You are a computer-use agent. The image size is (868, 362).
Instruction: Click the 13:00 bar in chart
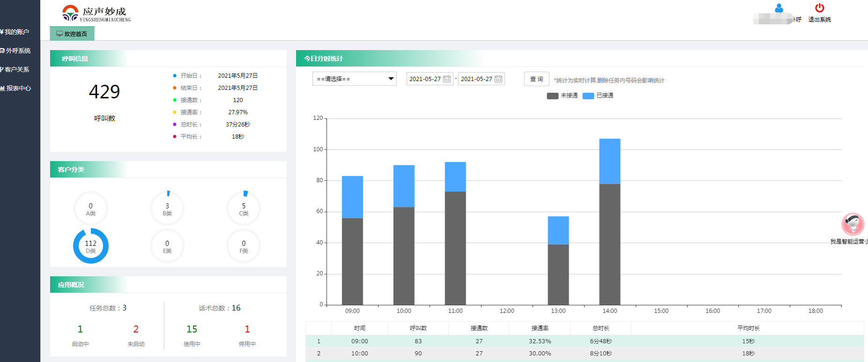pos(558,260)
